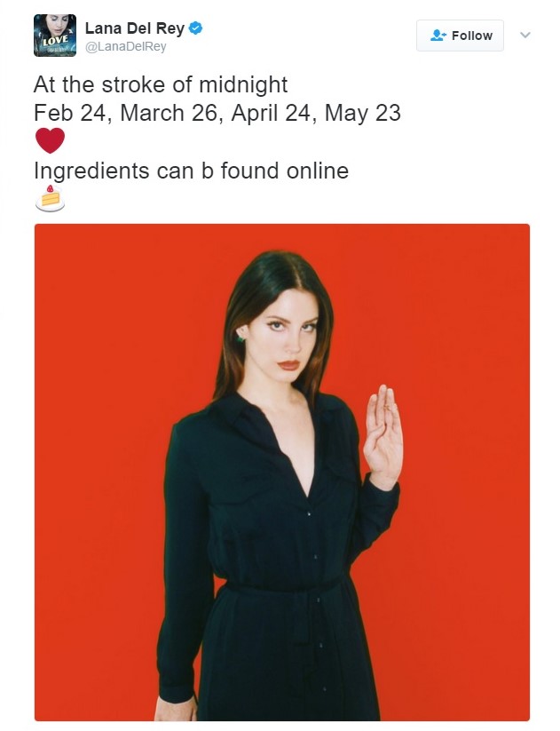Click the cake slice emoji
This screenshot has height=731, width=560.
[50, 198]
